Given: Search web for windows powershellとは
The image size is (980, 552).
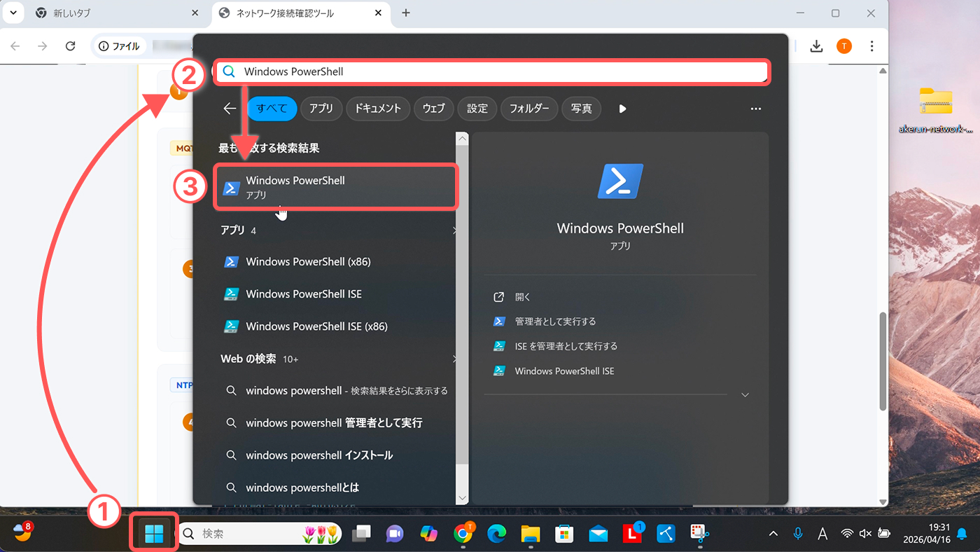Looking at the screenshot, I should 337,488.
